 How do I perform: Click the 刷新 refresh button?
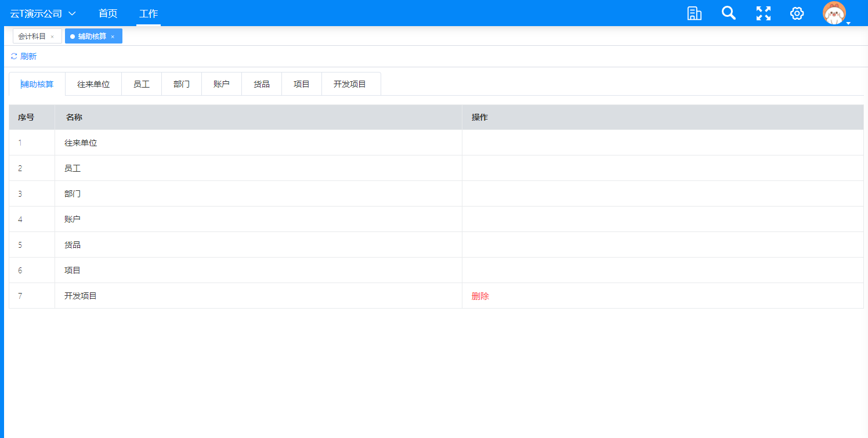pos(28,56)
